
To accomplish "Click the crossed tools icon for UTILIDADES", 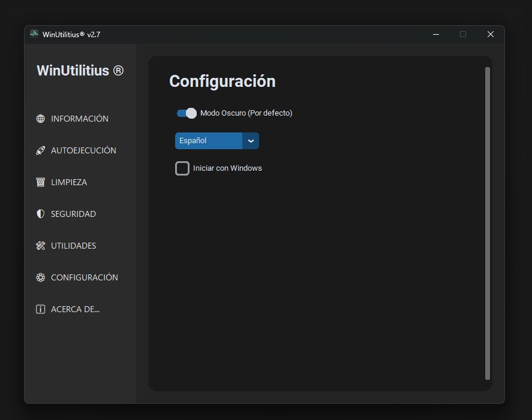I will 41,246.
